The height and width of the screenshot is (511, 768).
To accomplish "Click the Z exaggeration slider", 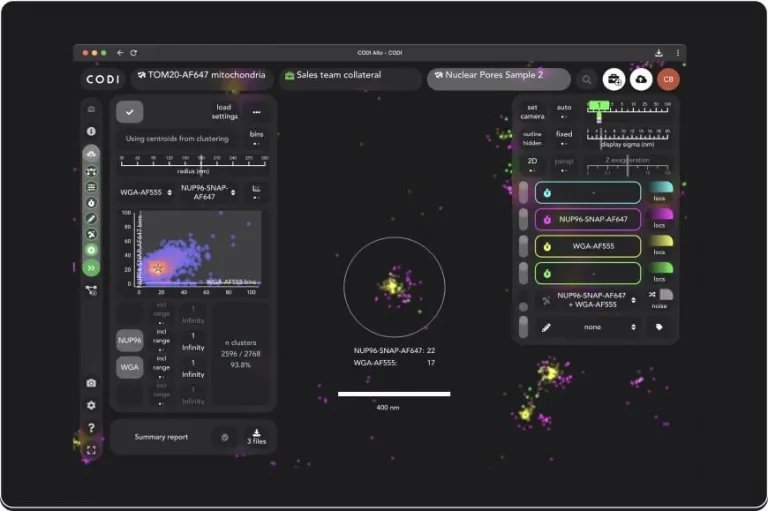I will (627, 166).
